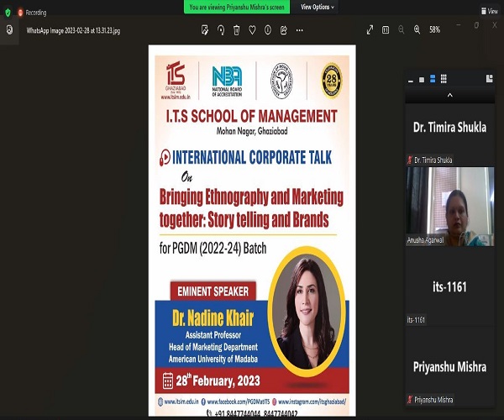
Task: Open the Zoom View layout menu
Action: [x=490, y=11]
